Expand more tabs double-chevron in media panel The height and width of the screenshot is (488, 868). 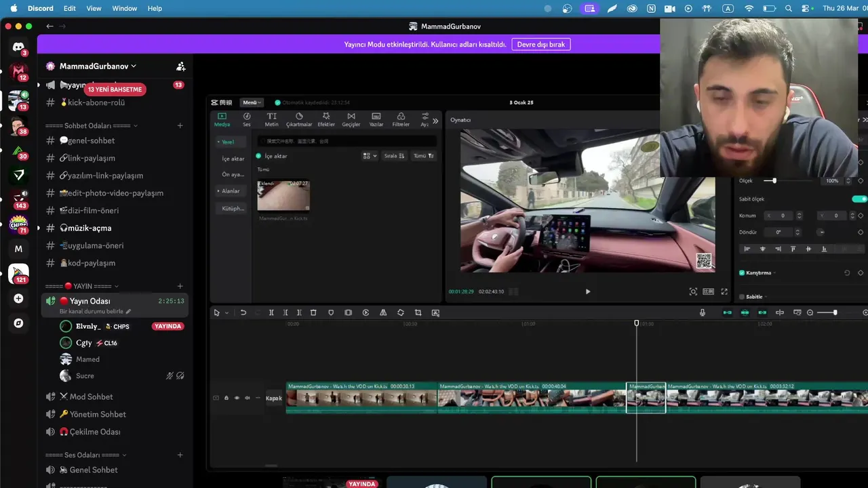(435, 121)
